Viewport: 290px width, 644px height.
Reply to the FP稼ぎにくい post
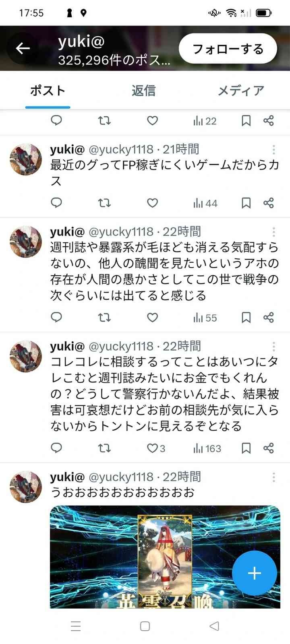coord(56,203)
